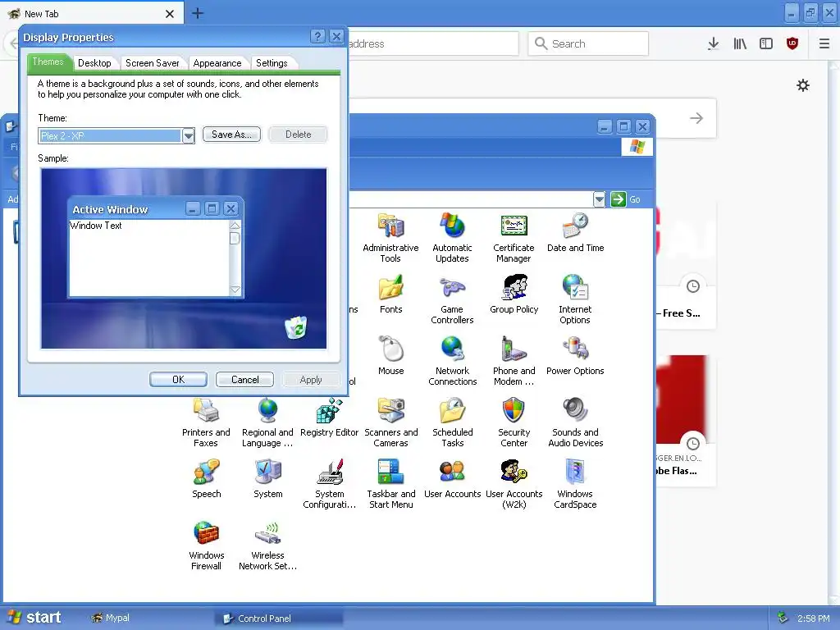Open Internet Options icon

(x=575, y=287)
